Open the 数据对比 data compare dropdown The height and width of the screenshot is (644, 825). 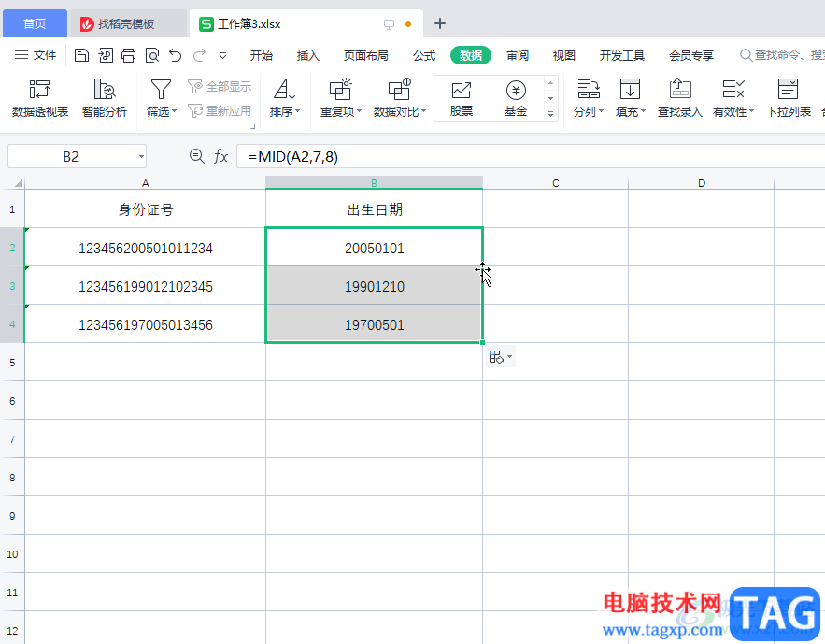399,98
